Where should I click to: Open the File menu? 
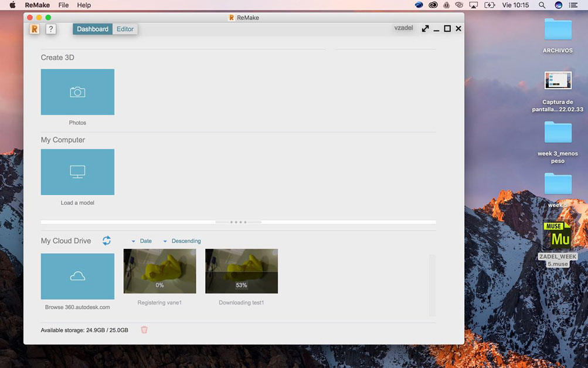click(63, 5)
